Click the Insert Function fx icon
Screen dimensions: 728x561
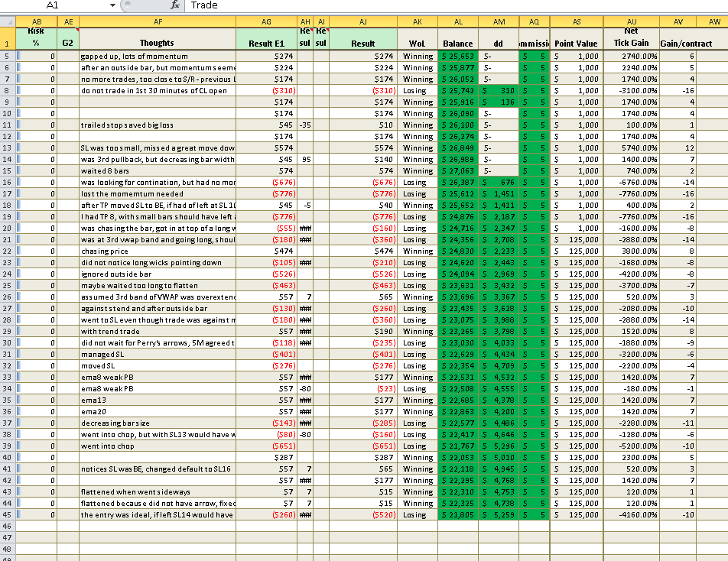[175, 5]
